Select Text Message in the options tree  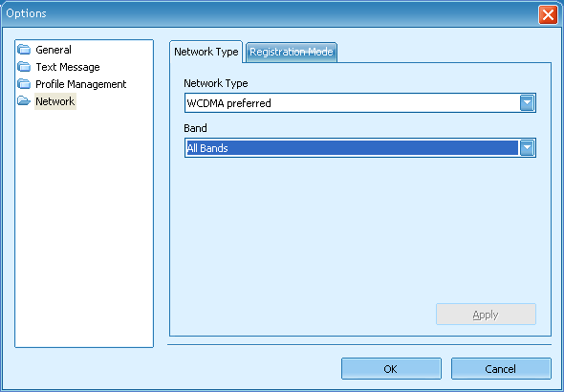tap(68, 67)
